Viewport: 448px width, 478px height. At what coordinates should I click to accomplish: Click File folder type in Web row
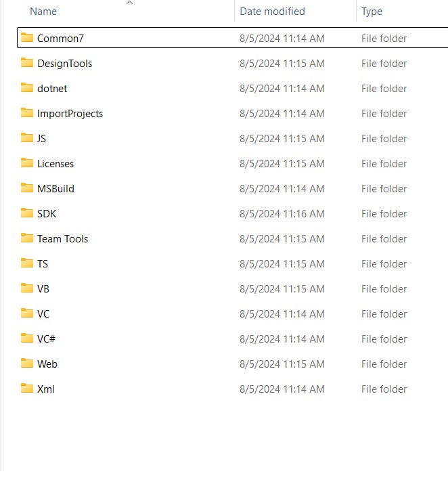tap(384, 364)
